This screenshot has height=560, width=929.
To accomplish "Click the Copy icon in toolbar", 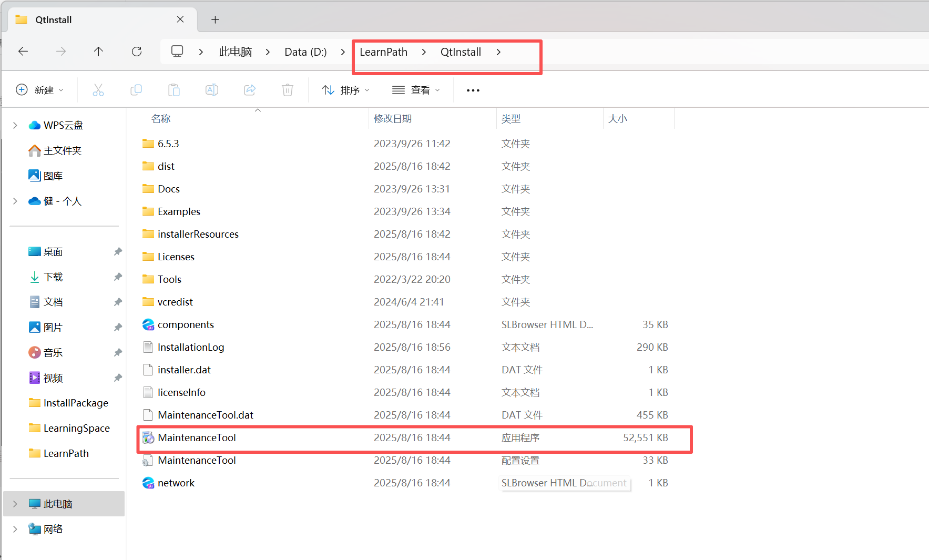I will pyautogui.click(x=136, y=90).
